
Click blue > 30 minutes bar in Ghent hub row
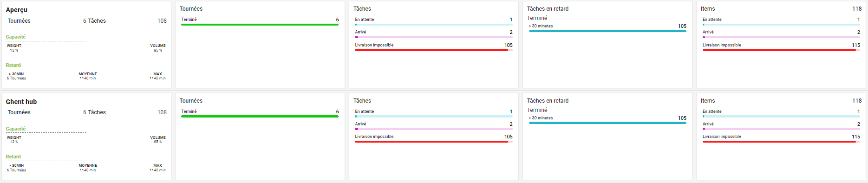(607, 123)
